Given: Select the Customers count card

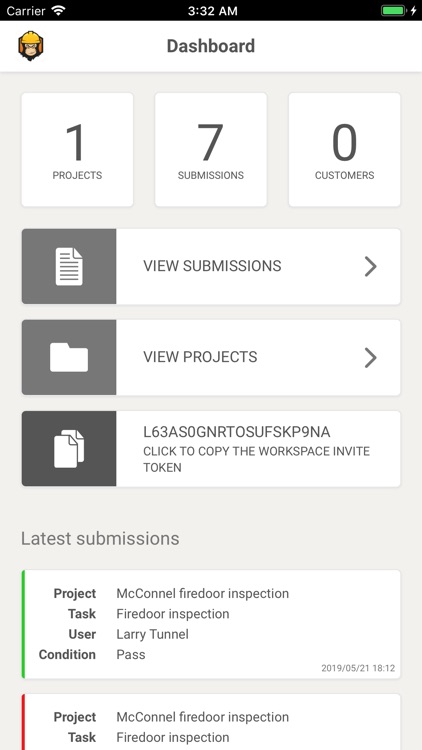Looking at the screenshot, I should tap(344, 150).
